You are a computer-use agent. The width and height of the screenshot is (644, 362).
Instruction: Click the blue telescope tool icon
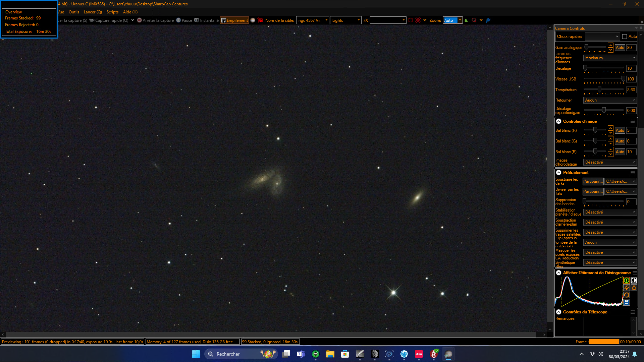[x=488, y=20]
